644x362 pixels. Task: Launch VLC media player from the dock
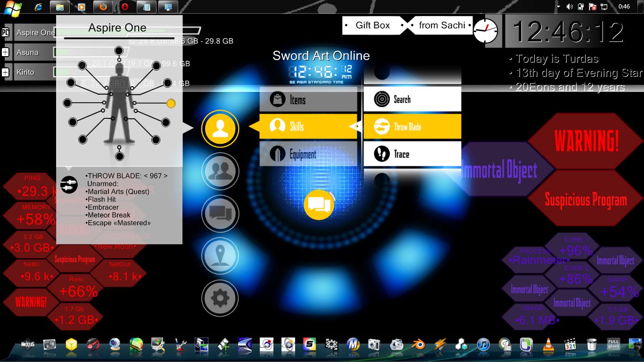click(x=548, y=345)
